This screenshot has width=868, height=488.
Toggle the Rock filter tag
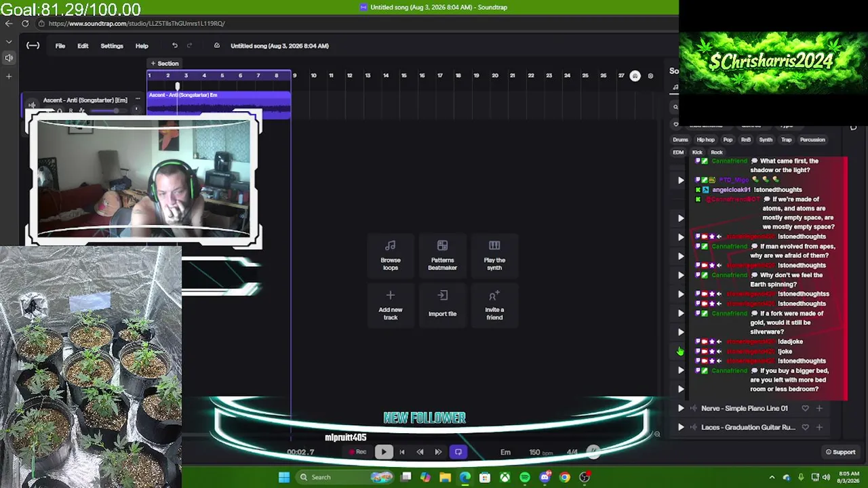click(x=717, y=152)
